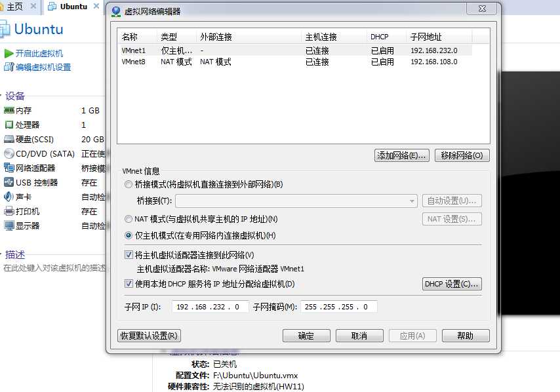The height and width of the screenshot is (392, 560).
Task: Select bridged mode (桥接模式) radio button
Action: pos(129,185)
